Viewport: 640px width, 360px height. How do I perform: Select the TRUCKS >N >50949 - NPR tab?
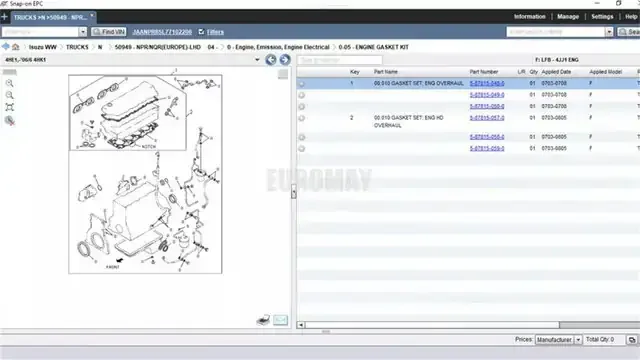click(x=51, y=18)
